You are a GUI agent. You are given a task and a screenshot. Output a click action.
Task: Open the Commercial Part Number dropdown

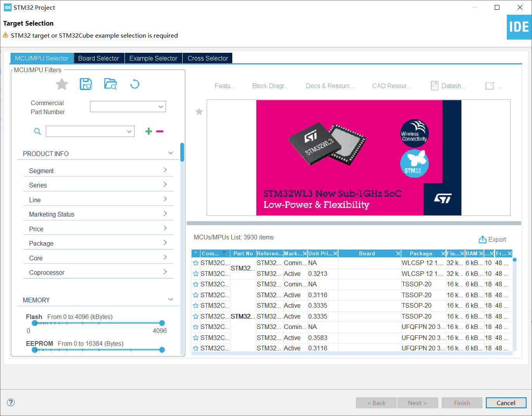pyautogui.click(x=161, y=107)
